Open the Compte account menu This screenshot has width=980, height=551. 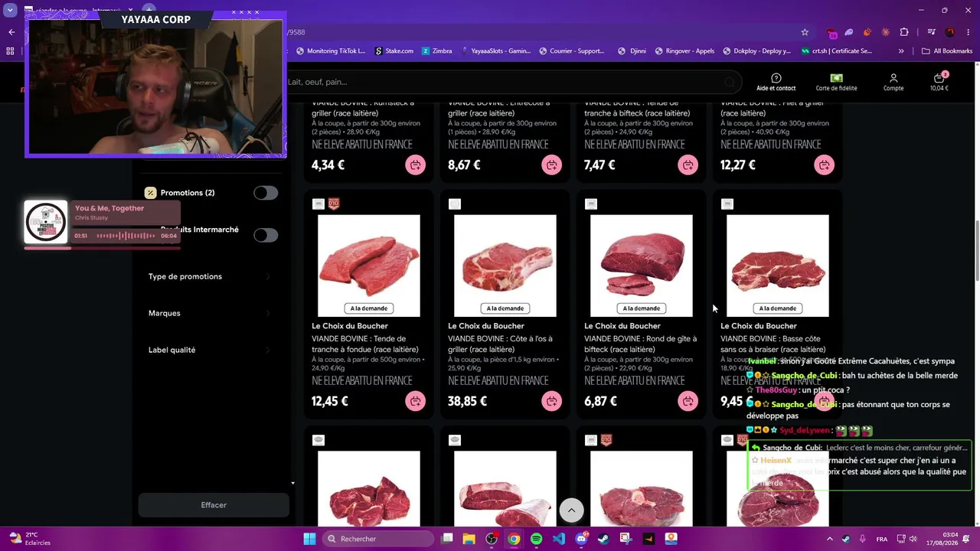point(893,82)
